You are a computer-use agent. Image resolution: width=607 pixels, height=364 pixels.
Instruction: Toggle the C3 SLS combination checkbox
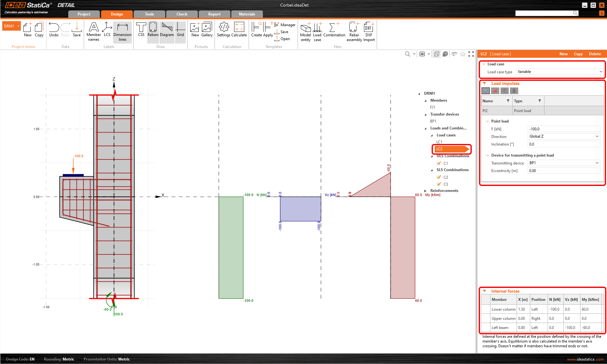point(439,184)
